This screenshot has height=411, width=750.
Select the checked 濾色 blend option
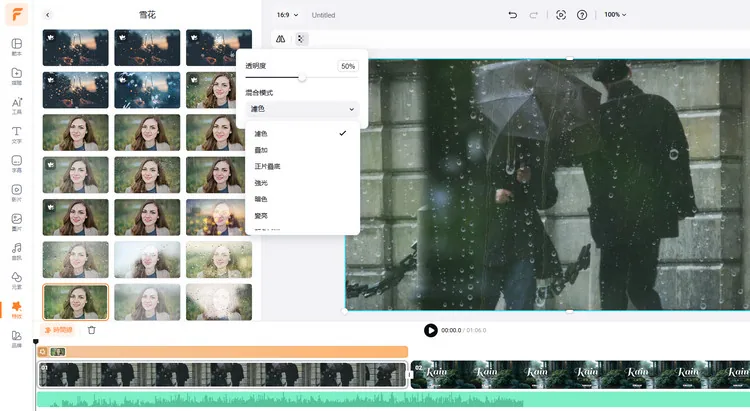262,133
